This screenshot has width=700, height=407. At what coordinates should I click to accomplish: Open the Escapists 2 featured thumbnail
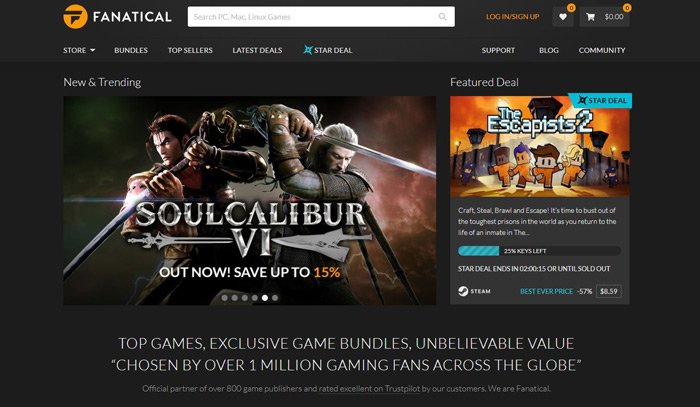point(540,146)
